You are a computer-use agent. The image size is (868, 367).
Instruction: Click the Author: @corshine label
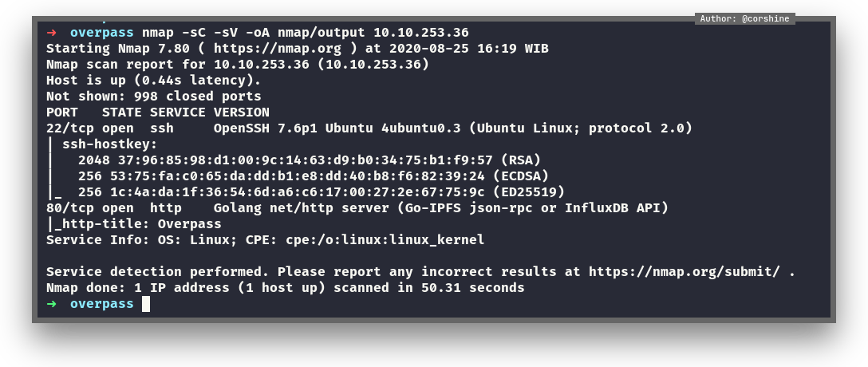tap(744, 18)
